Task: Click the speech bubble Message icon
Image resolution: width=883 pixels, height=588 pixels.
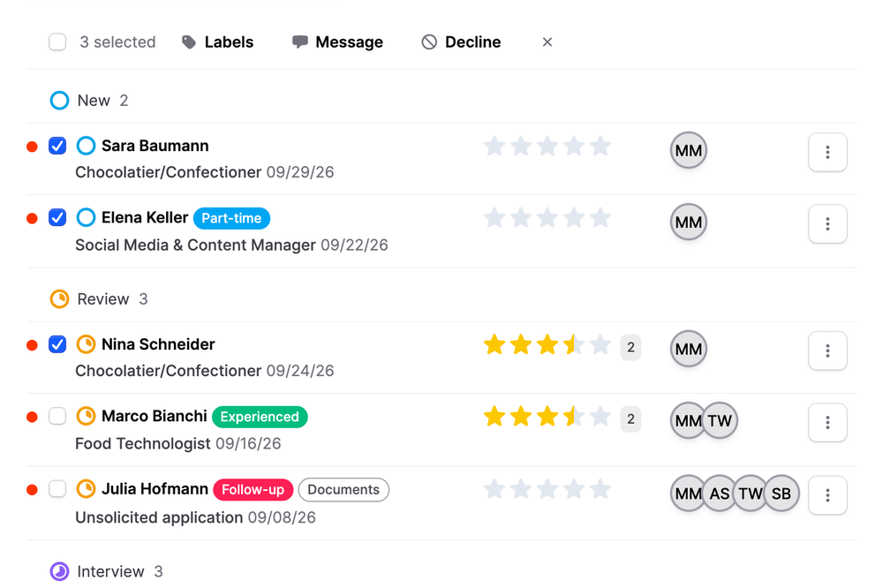Action: [x=299, y=42]
